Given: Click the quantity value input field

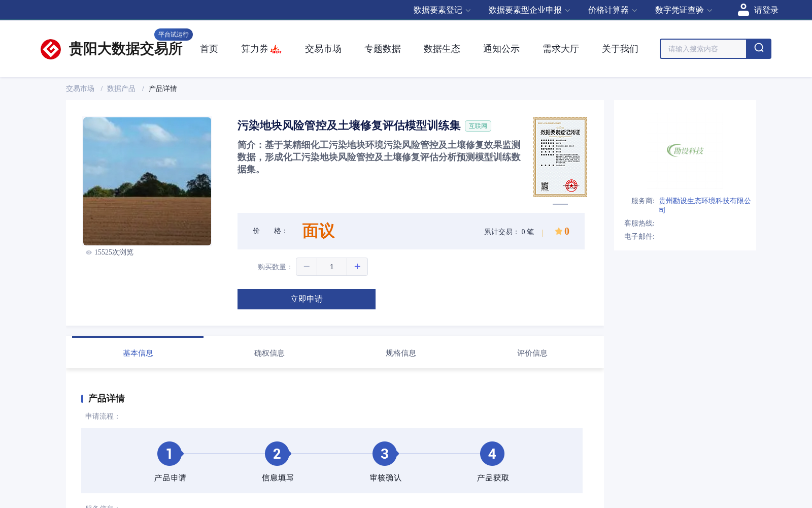Looking at the screenshot, I should 332,267.
